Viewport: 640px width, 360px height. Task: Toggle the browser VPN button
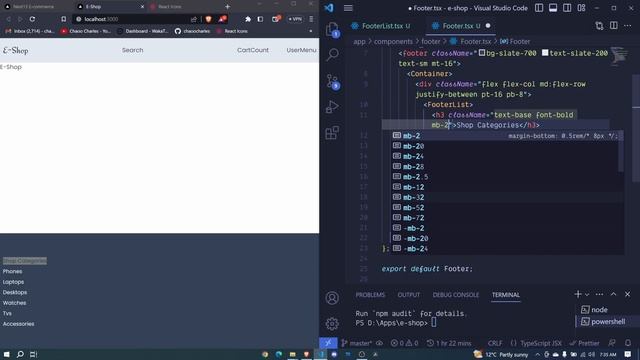coord(295,19)
